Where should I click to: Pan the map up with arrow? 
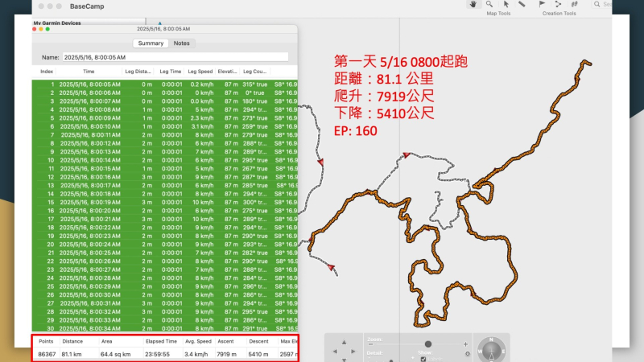345,342
